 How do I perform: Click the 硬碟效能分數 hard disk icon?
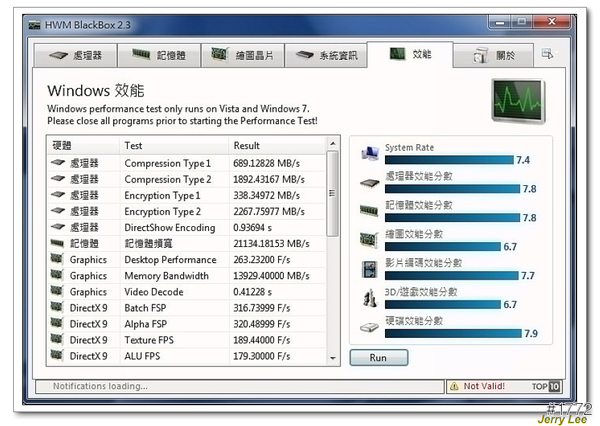click(369, 326)
